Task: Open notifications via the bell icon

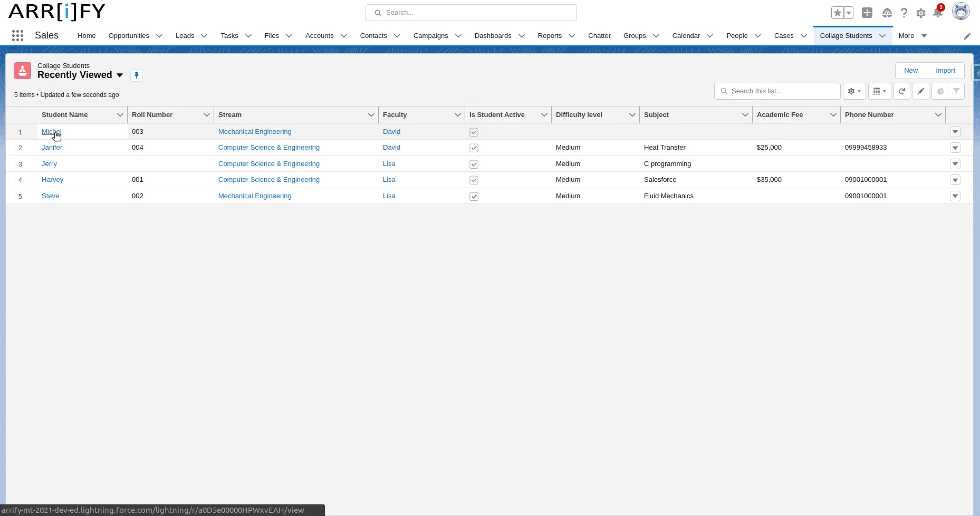Action: click(x=938, y=12)
